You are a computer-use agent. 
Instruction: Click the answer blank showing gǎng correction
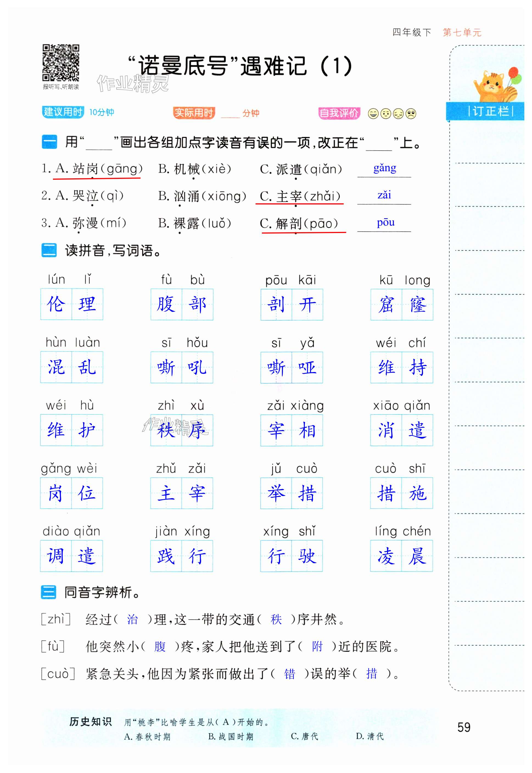385,170
